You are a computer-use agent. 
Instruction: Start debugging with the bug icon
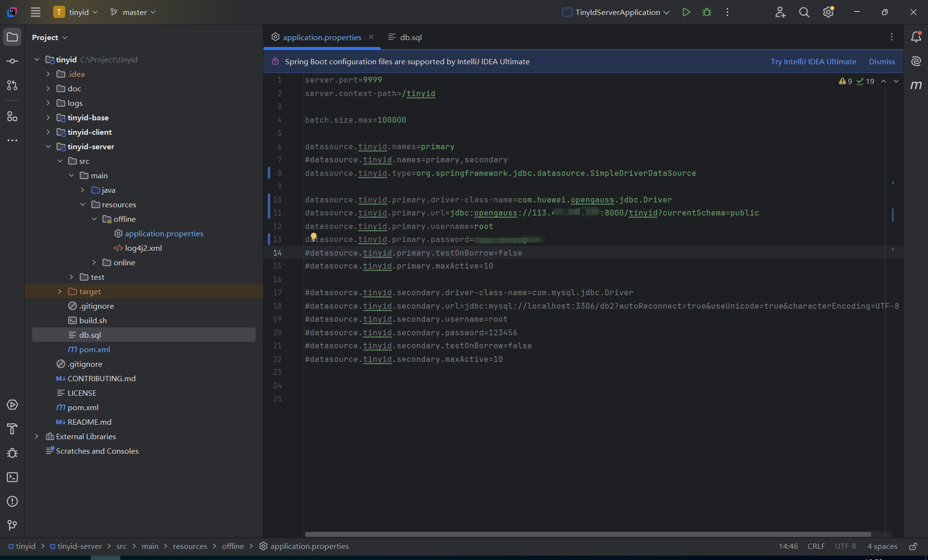pyautogui.click(x=707, y=12)
